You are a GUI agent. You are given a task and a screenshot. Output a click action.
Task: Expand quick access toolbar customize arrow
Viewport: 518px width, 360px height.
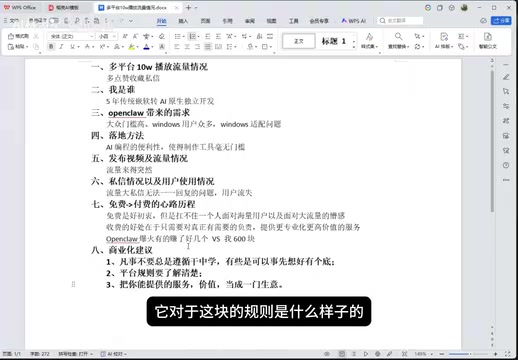(131, 21)
